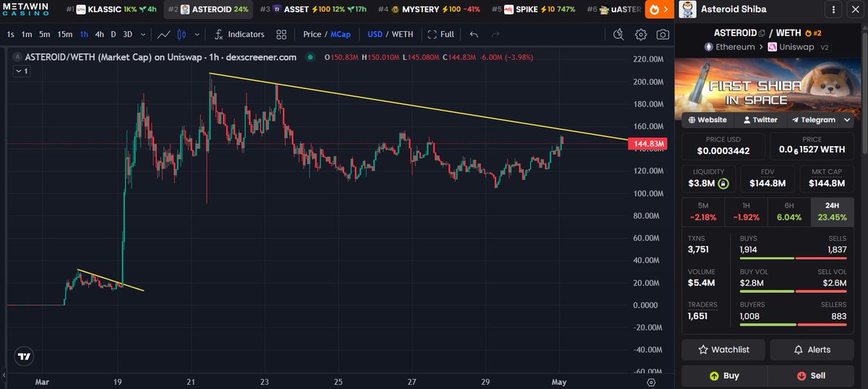Open chart settings gear icon
Screen dimensions: 868x389
coord(641,34)
